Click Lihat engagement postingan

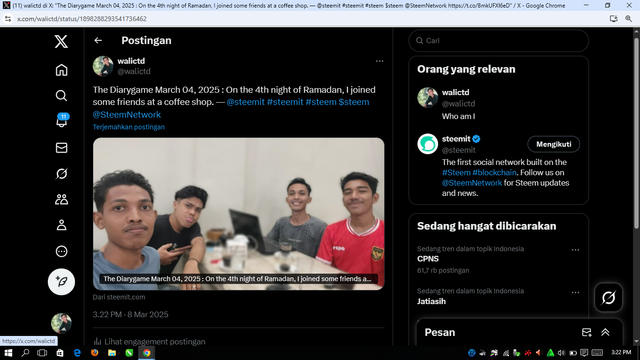pos(149,342)
